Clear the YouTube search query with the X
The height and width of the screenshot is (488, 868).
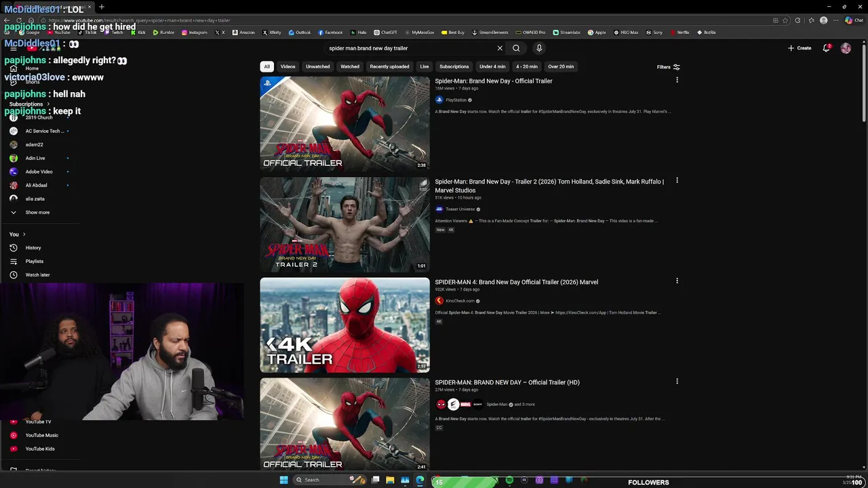click(x=500, y=48)
